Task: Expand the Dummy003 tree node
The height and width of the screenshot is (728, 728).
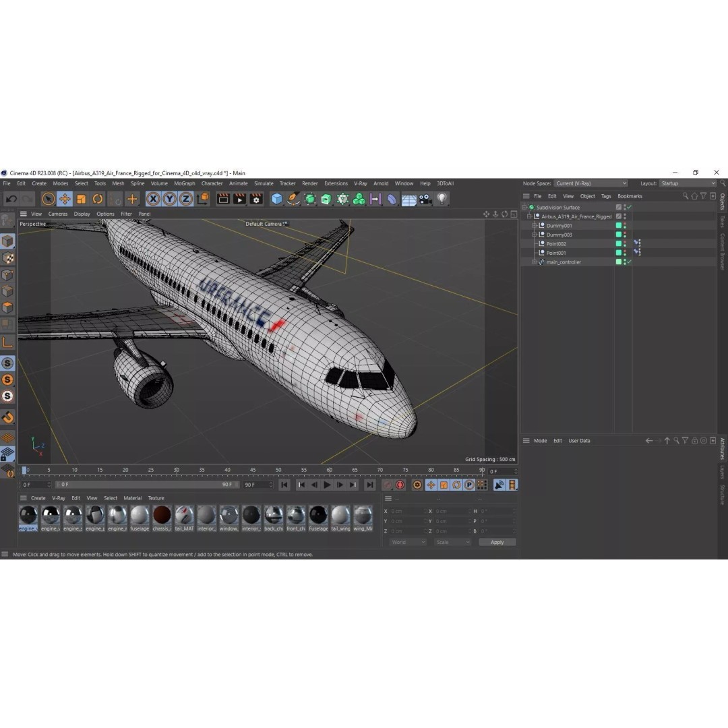Action: [534, 235]
